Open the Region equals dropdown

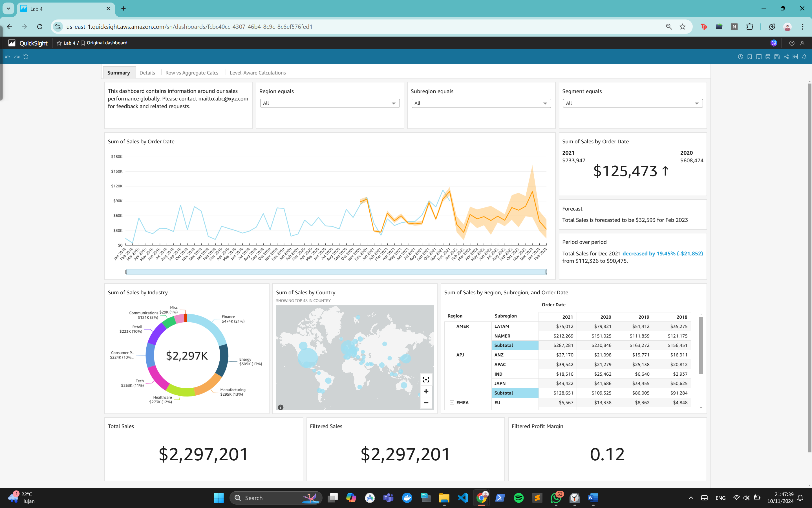pos(330,103)
